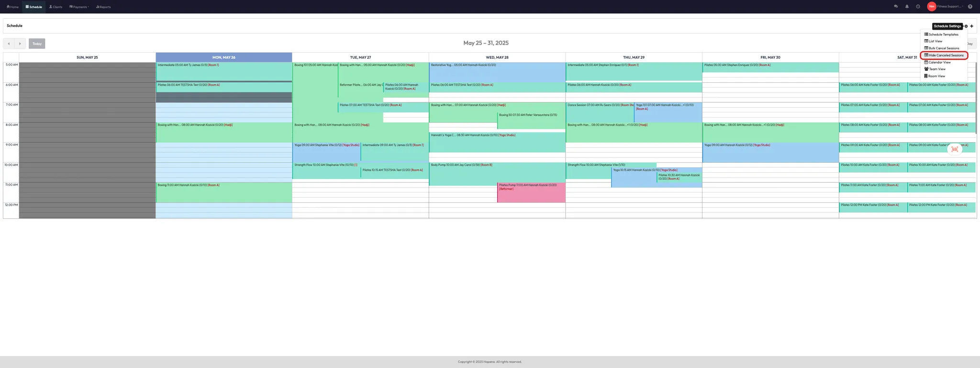
Task: Open the clock history icon
Action: 918,7
